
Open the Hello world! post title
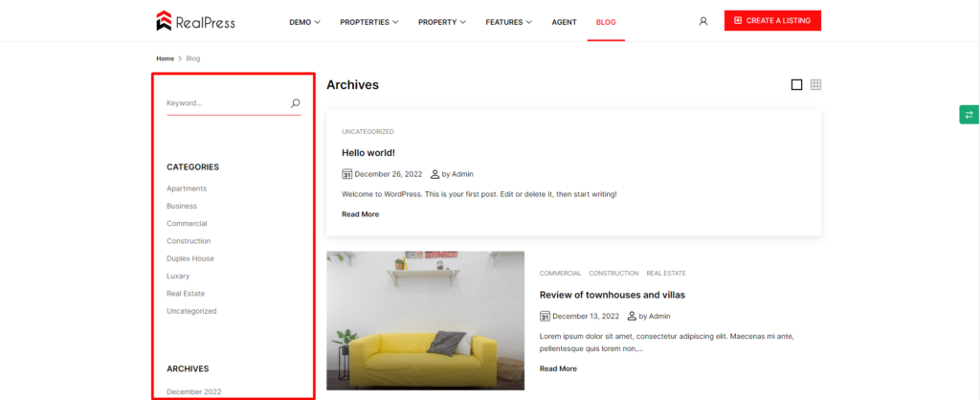tap(368, 152)
